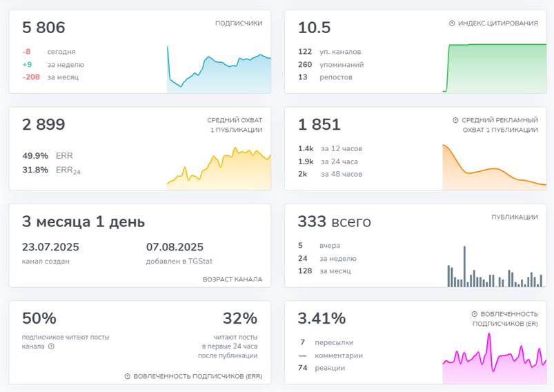Click help icon beside Индекс цитирования title

pos(452,23)
